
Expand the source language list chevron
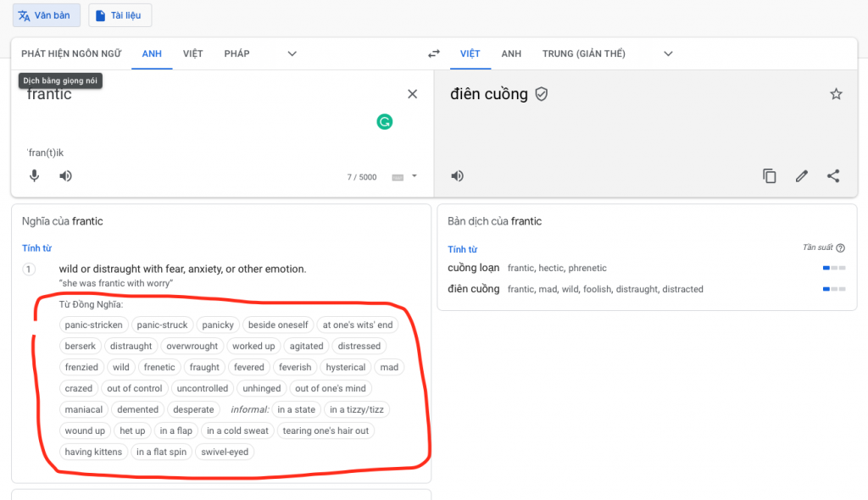[292, 53]
